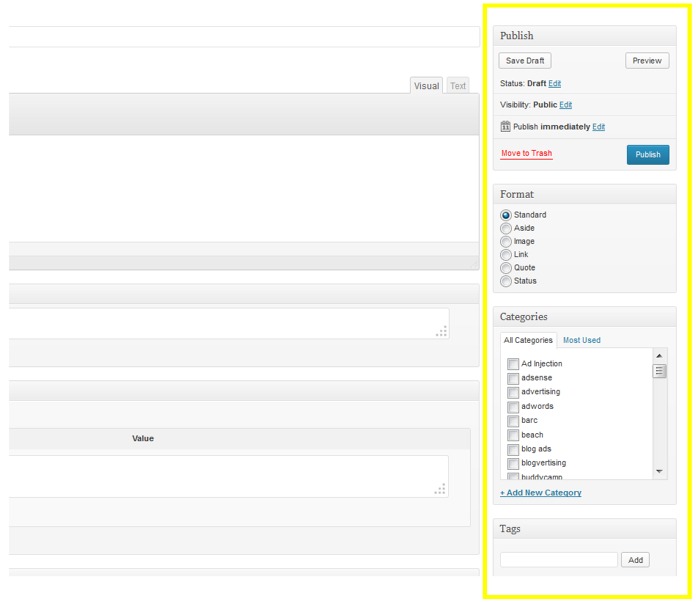The image size is (696, 602).
Task: Check the Ad Injection category
Action: 513,364
